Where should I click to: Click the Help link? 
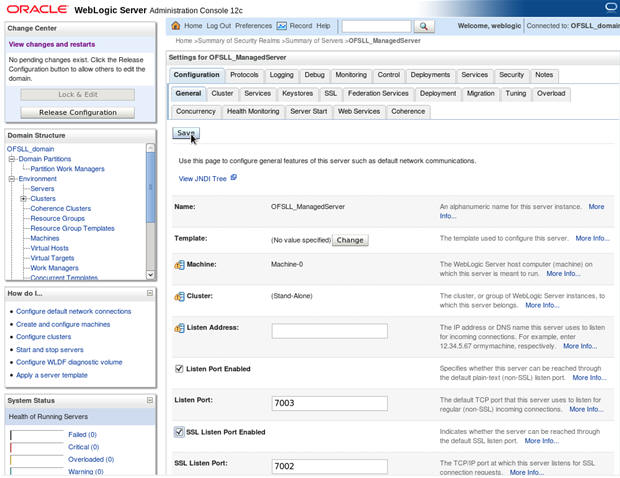323,26
